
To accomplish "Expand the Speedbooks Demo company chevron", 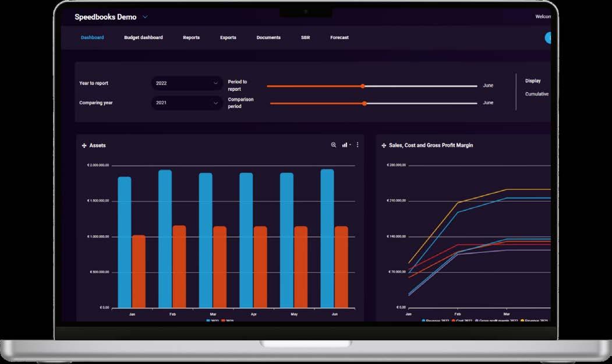I will click(145, 17).
